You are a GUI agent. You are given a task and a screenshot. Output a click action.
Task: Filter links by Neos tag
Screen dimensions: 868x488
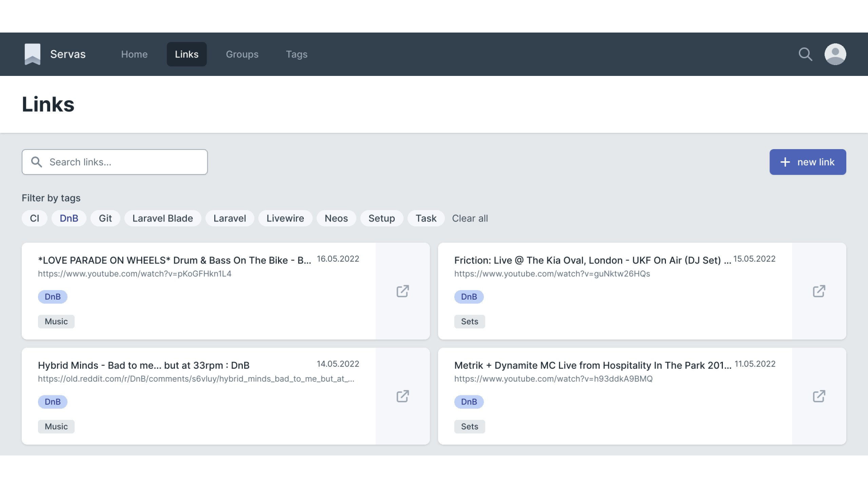[336, 218]
